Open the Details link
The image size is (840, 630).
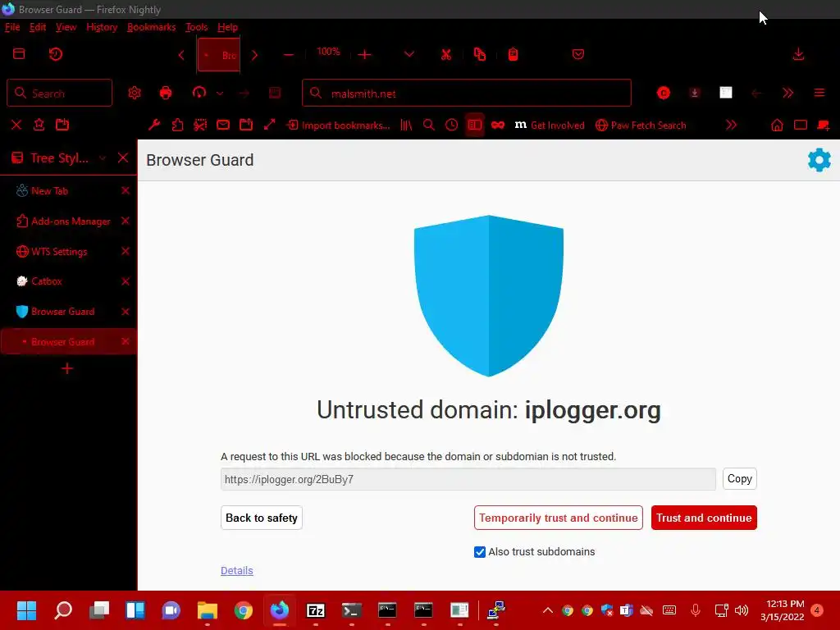point(237,571)
